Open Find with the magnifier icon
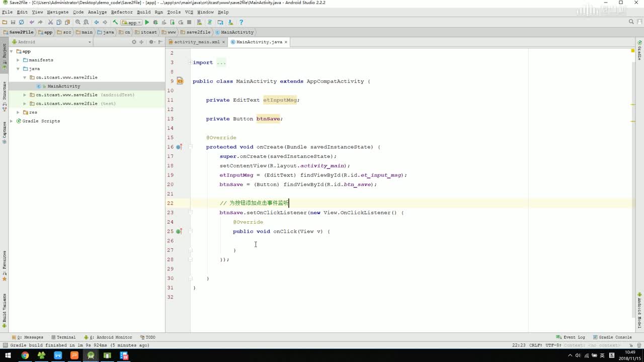This screenshot has width=644, height=362. click(x=77, y=22)
